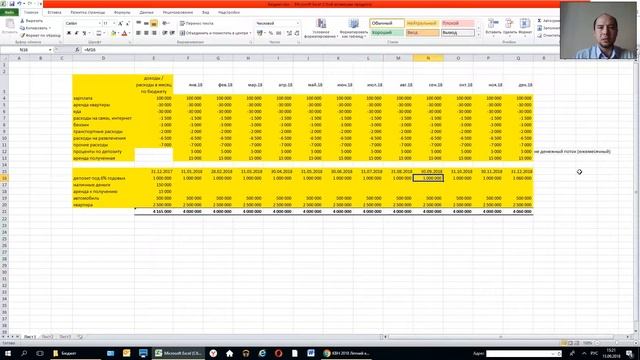Align text to the right

click(x=154, y=33)
